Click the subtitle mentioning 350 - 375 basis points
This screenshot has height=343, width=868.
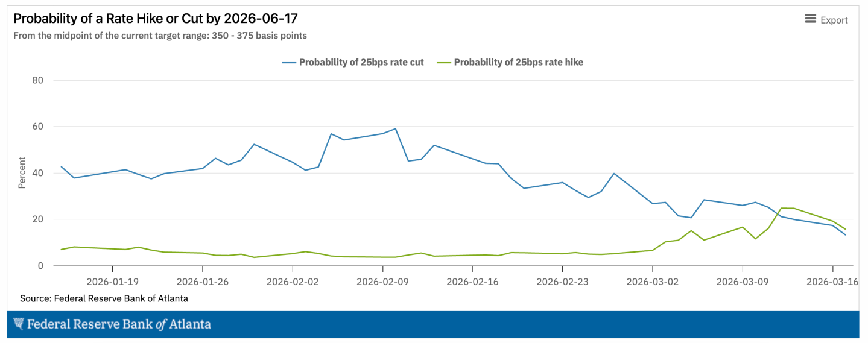coord(160,36)
